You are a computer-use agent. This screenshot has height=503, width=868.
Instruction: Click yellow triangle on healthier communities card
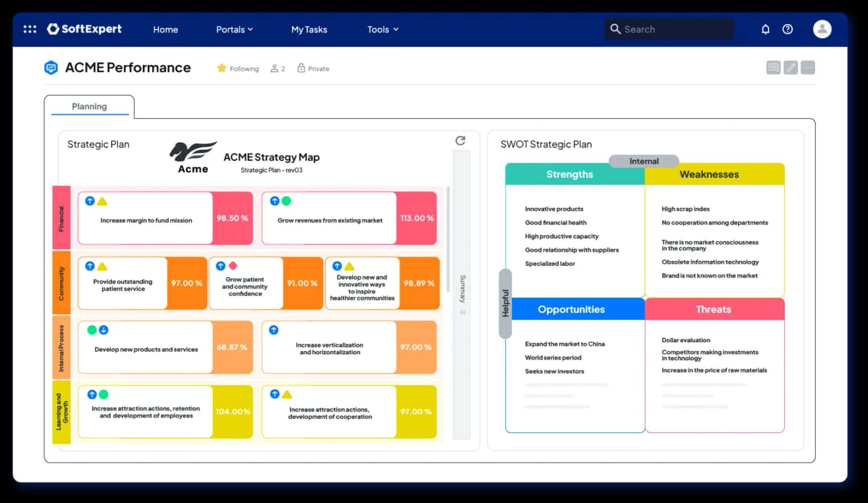(x=349, y=266)
